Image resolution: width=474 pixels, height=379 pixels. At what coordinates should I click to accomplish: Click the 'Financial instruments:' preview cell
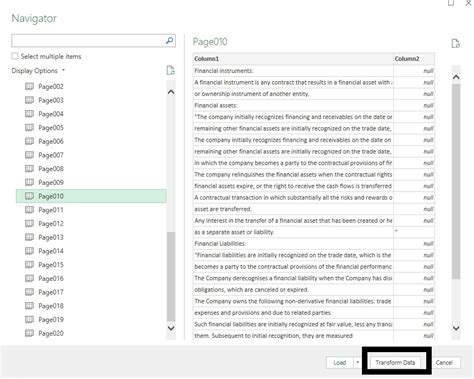coord(293,71)
